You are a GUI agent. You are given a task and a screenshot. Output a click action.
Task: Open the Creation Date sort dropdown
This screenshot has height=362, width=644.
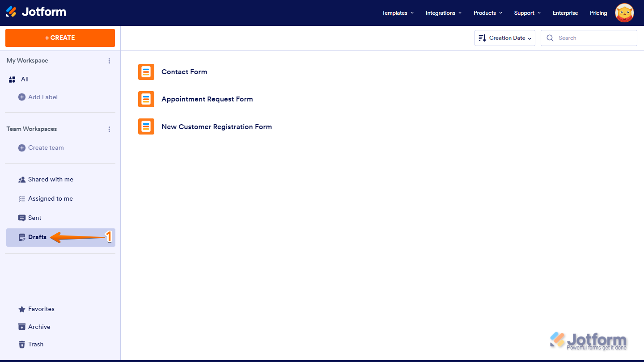504,38
